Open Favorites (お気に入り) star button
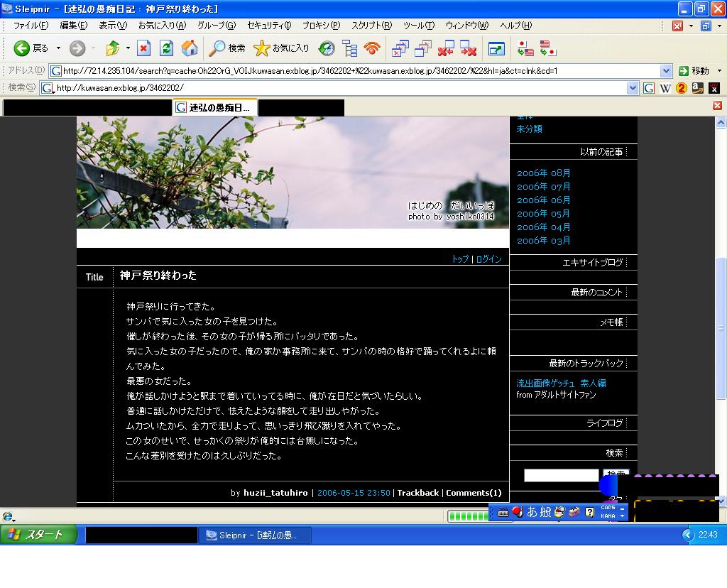 coord(282,48)
